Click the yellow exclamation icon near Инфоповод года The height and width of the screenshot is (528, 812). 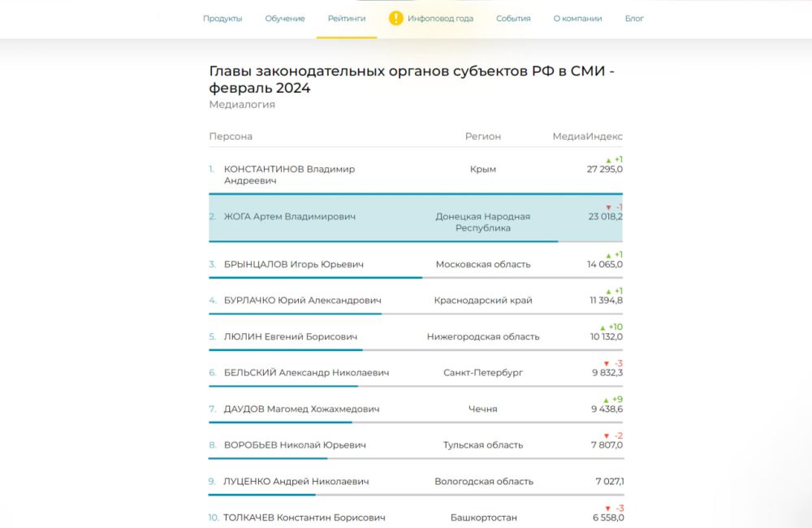395,18
